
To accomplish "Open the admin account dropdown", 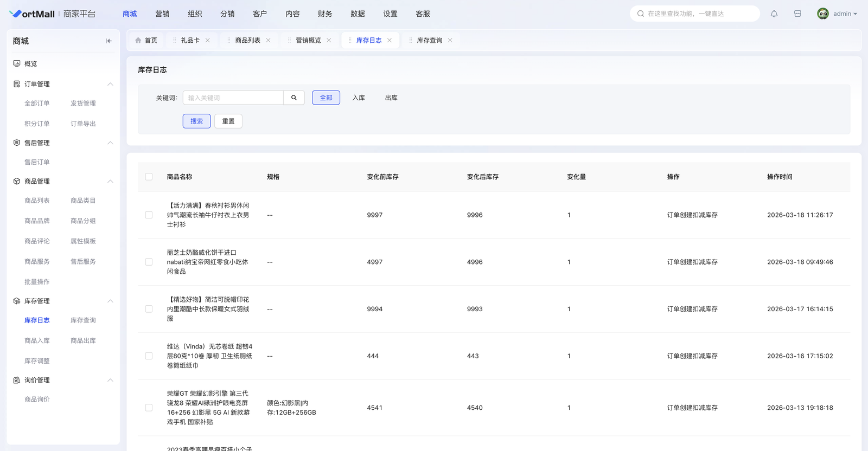I will tap(845, 14).
